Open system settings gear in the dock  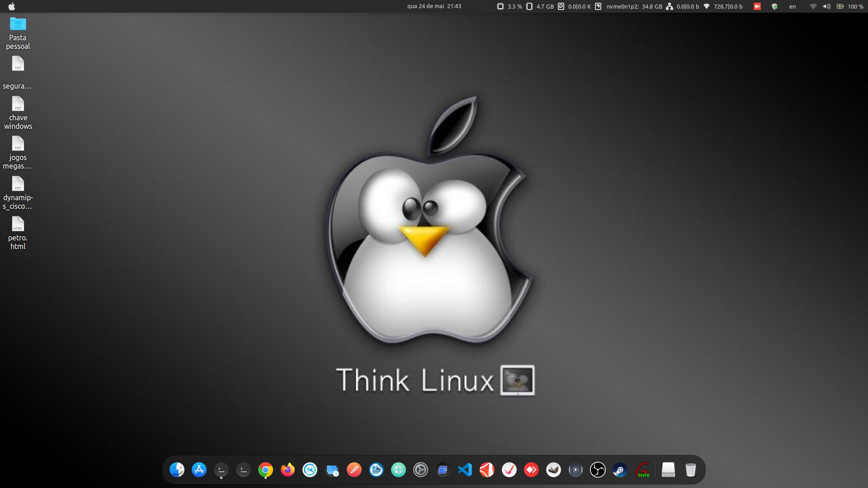coord(420,470)
